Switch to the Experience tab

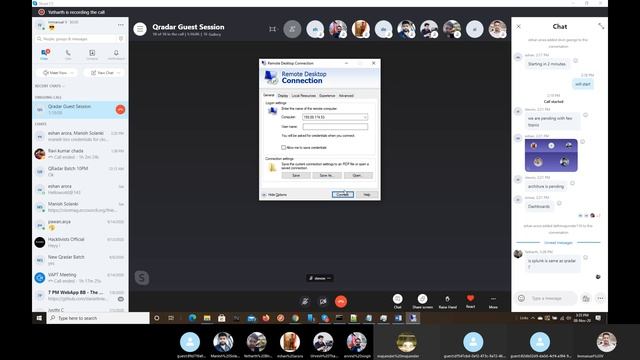click(x=327, y=96)
